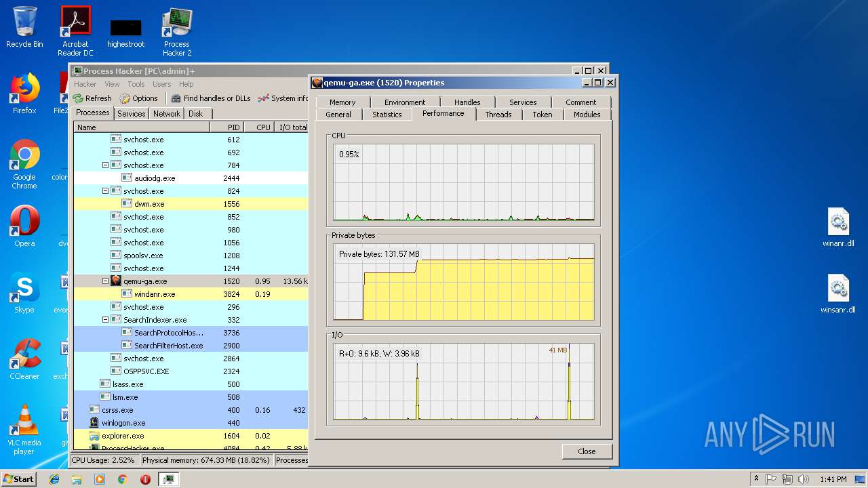Collapse the SearchIndexer.exe tree node

[x=105, y=320]
